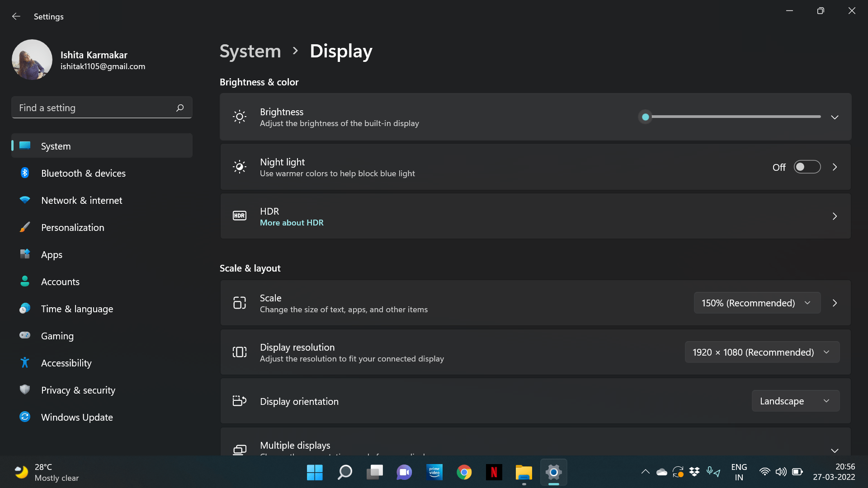Go to Personalization section

72,227
